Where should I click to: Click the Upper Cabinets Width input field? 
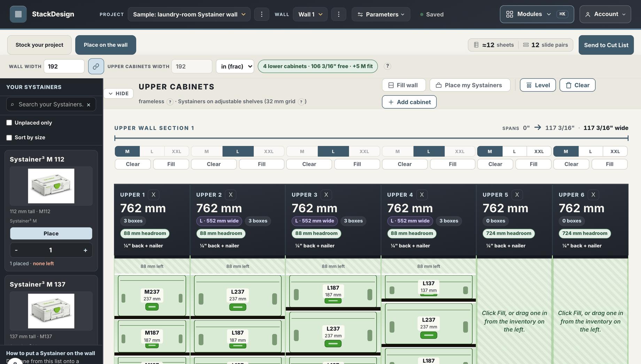click(x=192, y=66)
